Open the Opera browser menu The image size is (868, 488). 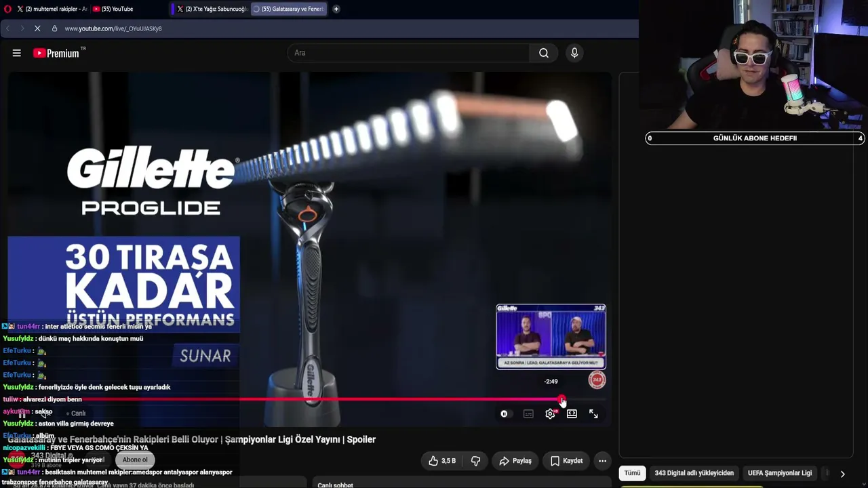[x=7, y=9]
